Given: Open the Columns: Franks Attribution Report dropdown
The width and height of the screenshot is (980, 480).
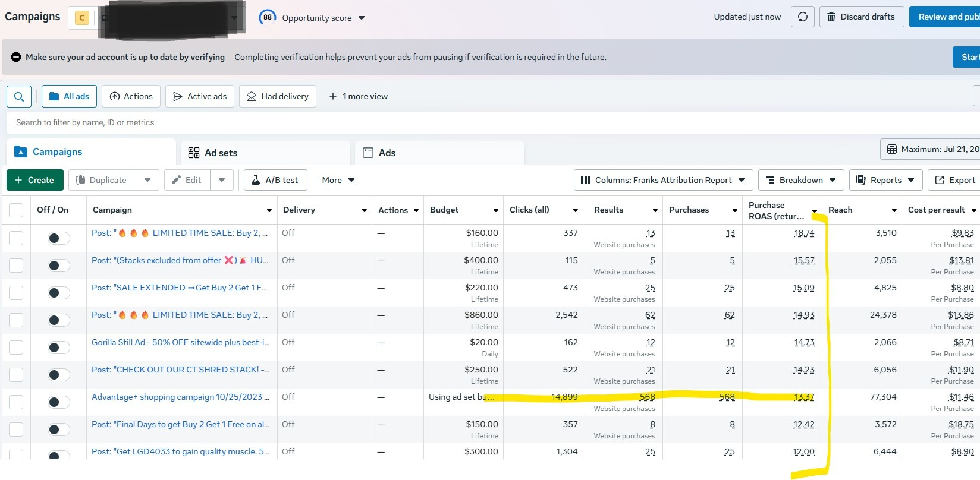Looking at the screenshot, I should [663, 180].
